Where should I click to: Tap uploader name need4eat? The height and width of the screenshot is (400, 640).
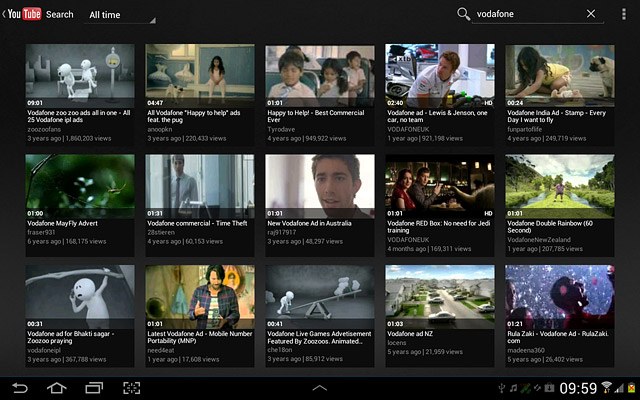coord(161,350)
